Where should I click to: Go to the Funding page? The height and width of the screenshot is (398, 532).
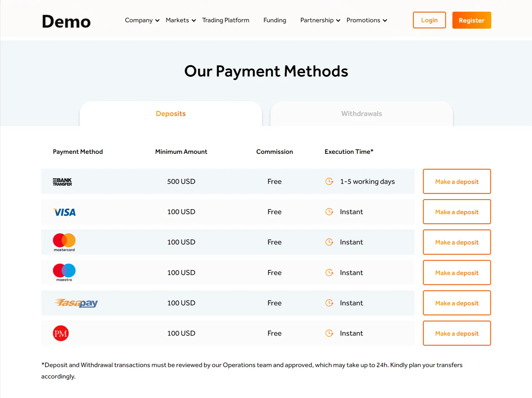click(274, 20)
